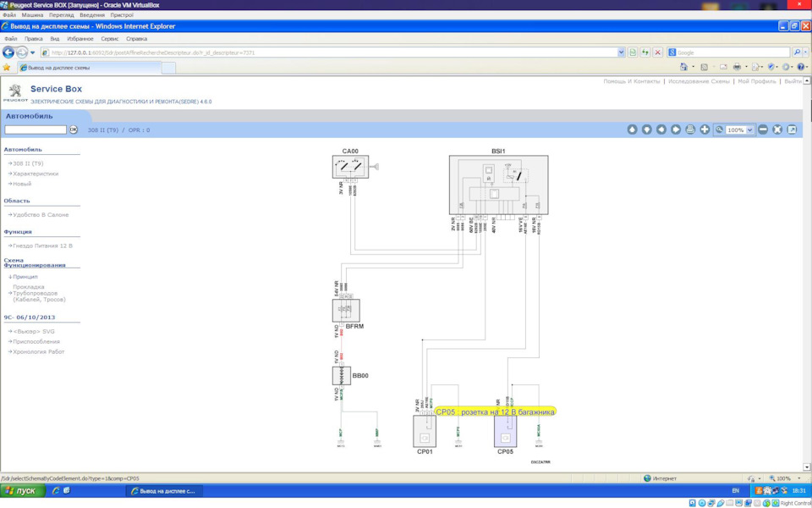Open a new blank tab
This screenshot has width=812, height=508.
click(169, 68)
